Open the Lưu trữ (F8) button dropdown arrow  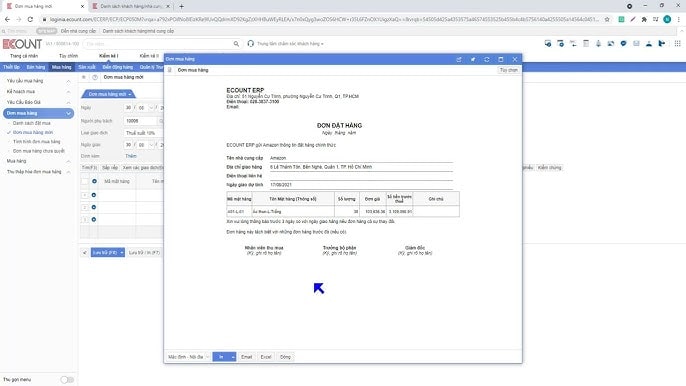(x=122, y=253)
